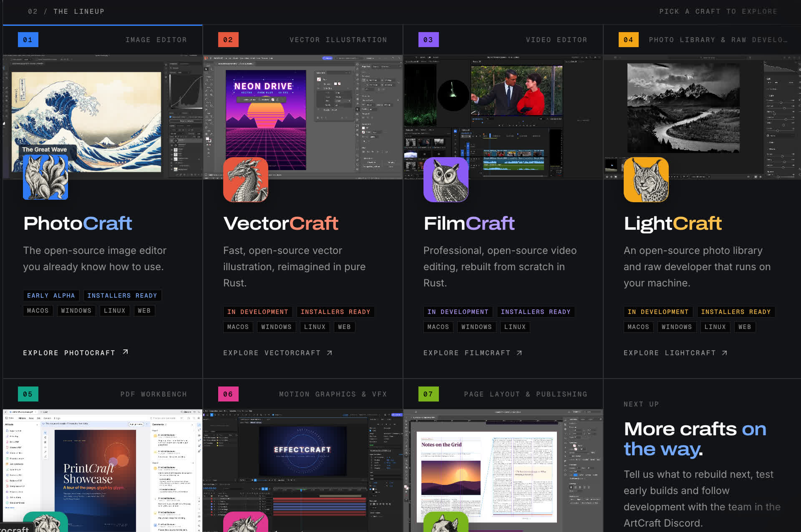Click the arrow icon after Explore LightCraft
801x532 pixels.
click(725, 353)
